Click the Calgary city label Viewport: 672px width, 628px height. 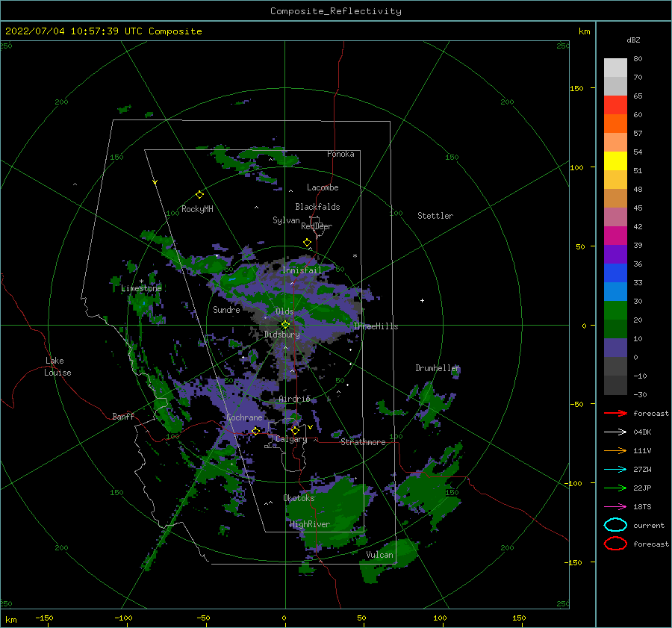[x=291, y=439]
